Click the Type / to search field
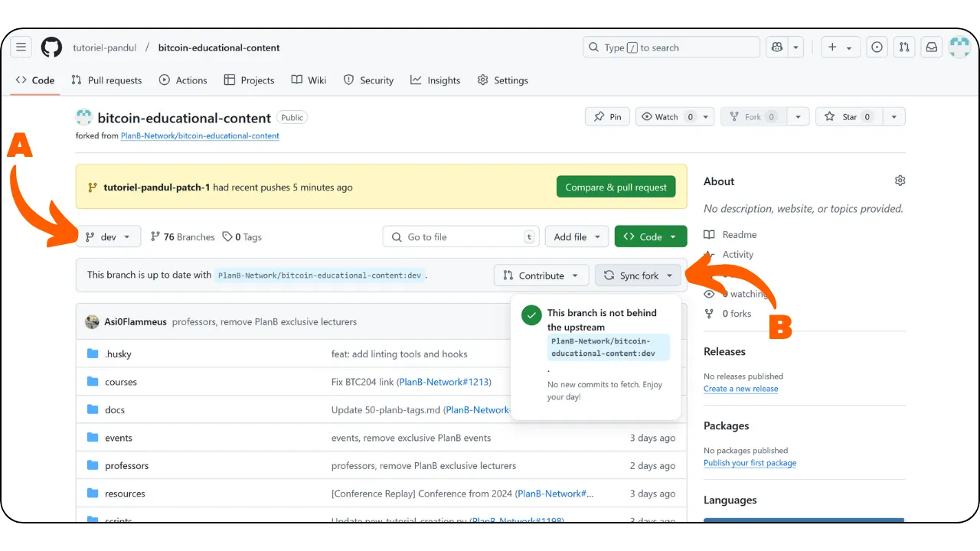This screenshot has width=980, height=551. (x=671, y=47)
